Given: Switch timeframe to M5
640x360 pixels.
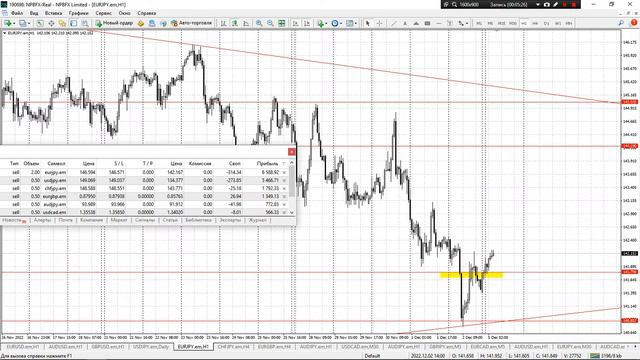Looking at the screenshot, I should click(490, 23).
